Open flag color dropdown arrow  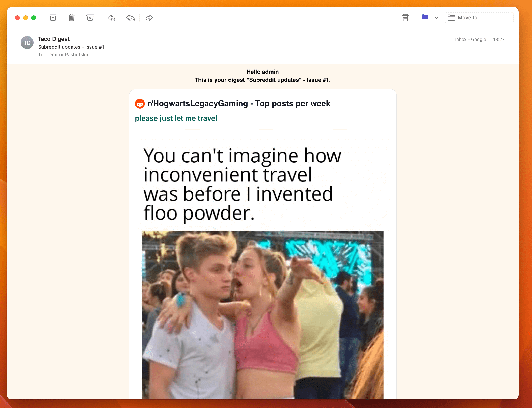[437, 18]
